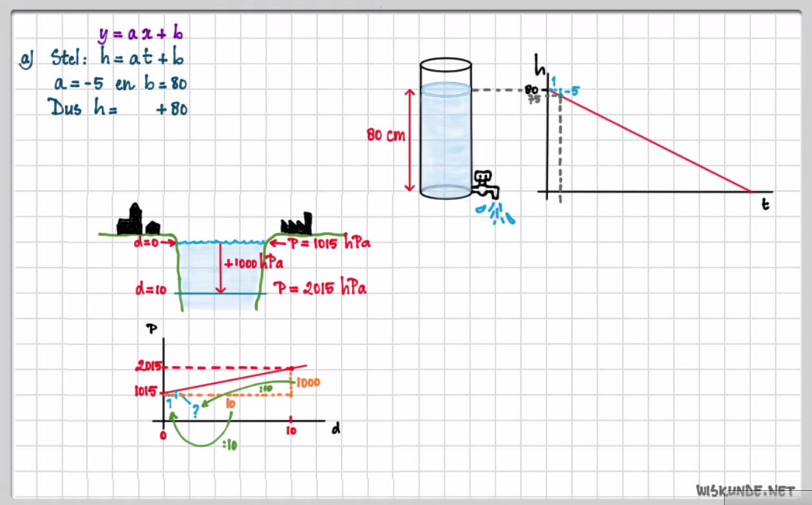The width and height of the screenshot is (812, 505).
Task: Click the black house drawing on the left bank
Action: tap(137, 219)
